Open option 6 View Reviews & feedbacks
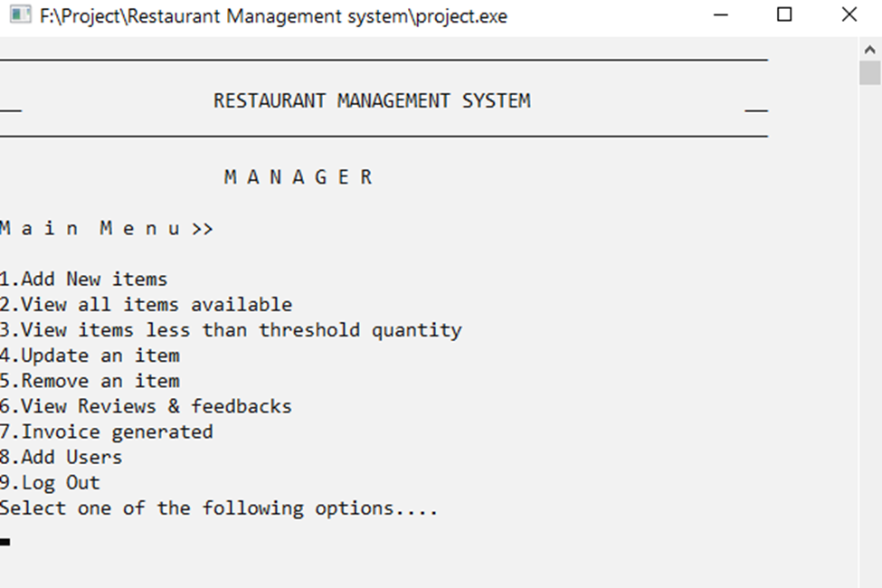Screen dimensions: 882x588 tap(145, 406)
